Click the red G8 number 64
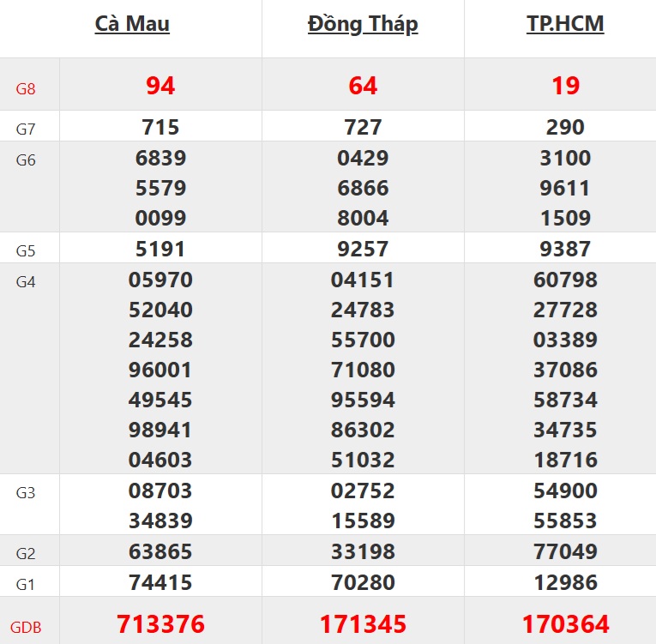 [363, 86]
